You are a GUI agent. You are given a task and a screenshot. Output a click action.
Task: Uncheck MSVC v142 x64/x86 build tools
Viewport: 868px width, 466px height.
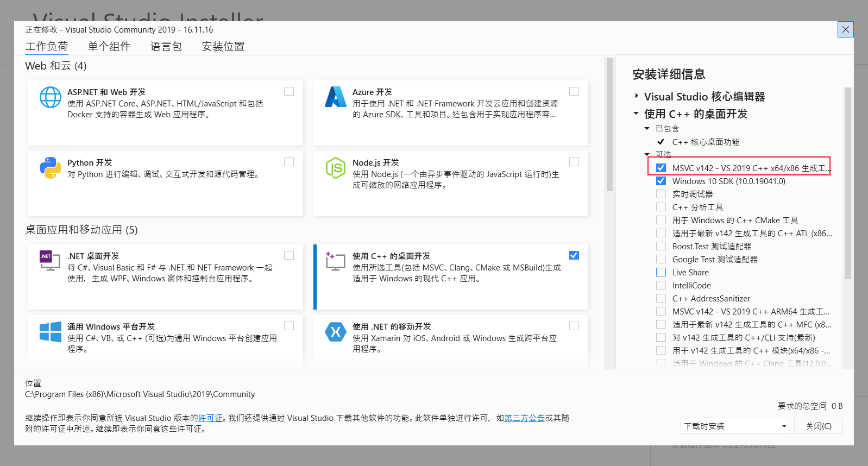coord(661,168)
